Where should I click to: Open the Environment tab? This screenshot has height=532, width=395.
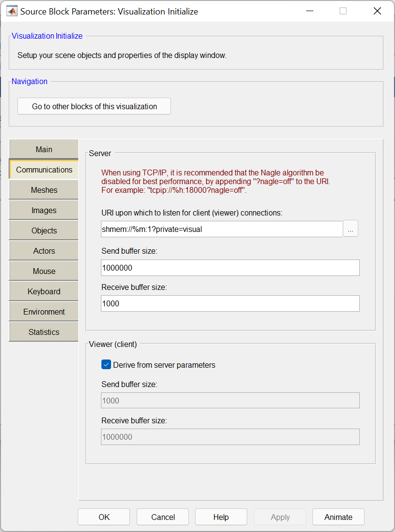tap(44, 312)
